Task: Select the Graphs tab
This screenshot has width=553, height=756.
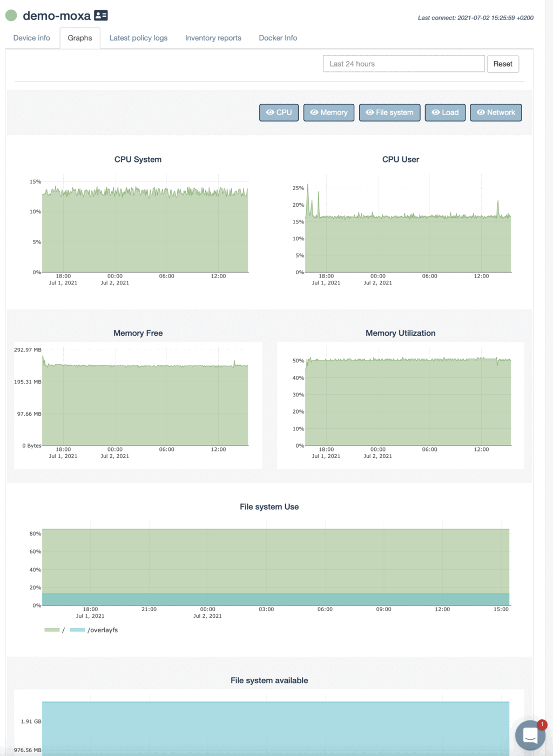Action: pos(80,38)
